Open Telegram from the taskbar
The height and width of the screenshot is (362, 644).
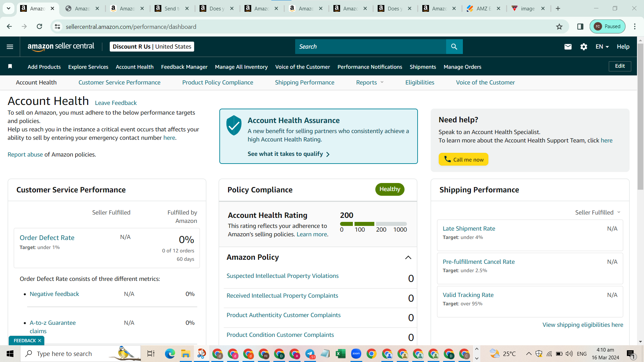click(310, 354)
